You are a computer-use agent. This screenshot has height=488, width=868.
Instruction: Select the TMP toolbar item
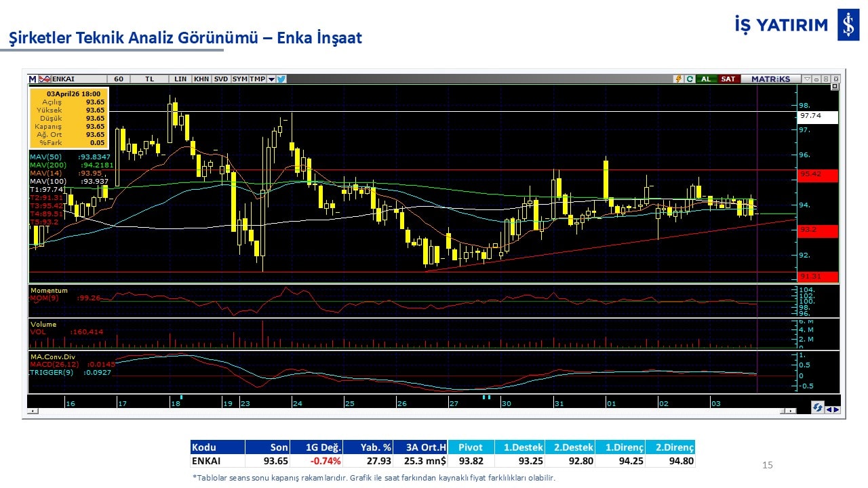point(258,79)
